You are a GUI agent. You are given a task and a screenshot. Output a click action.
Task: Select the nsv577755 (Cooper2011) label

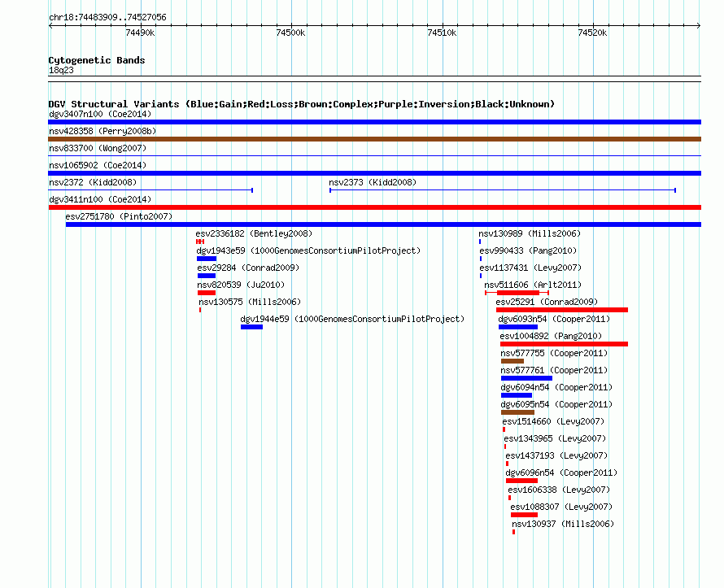pyautogui.click(x=554, y=353)
